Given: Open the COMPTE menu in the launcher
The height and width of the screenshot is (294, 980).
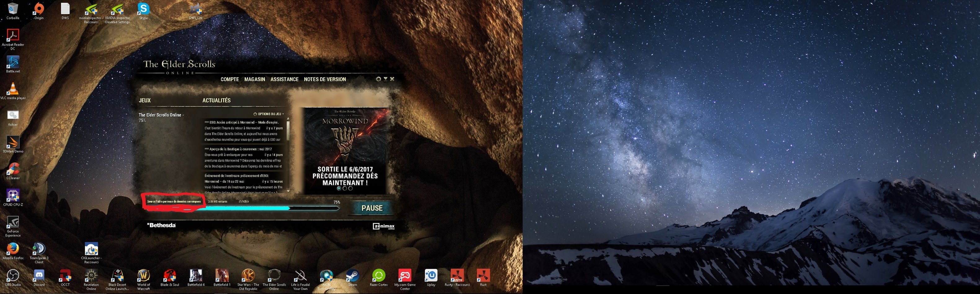Looking at the screenshot, I should (x=230, y=79).
